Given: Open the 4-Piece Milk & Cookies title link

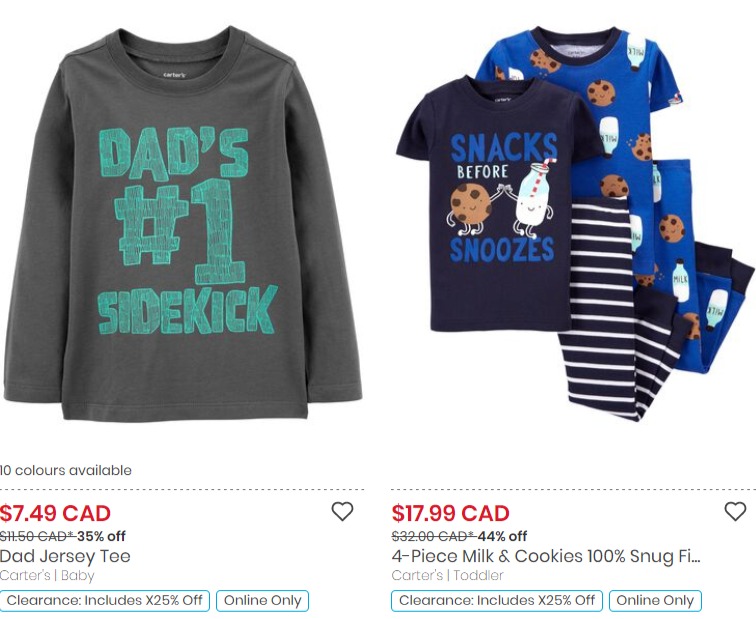Looking at the screenshot, I should click(x=546, y=556).
